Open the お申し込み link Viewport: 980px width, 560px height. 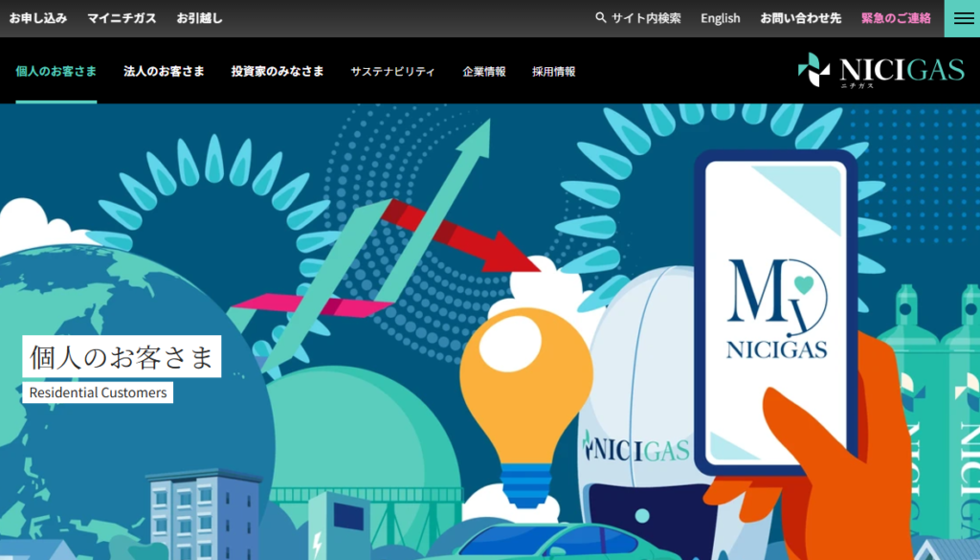(38, 18)
